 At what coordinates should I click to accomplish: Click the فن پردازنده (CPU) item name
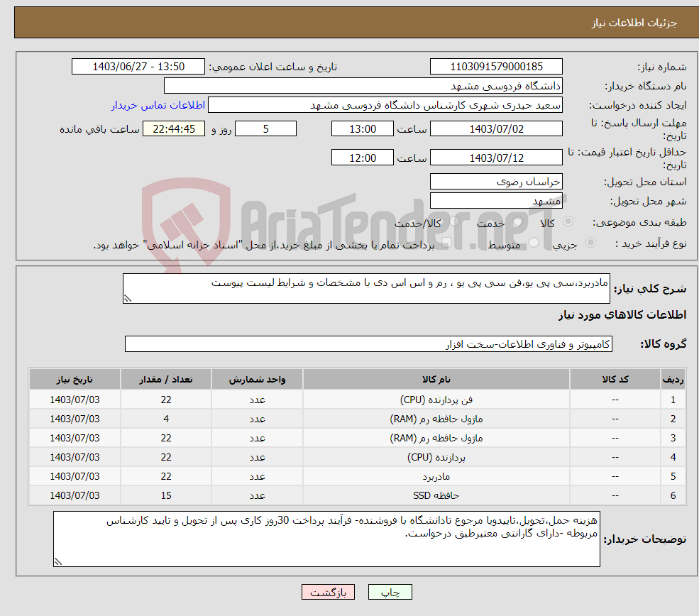click(436, 400)
